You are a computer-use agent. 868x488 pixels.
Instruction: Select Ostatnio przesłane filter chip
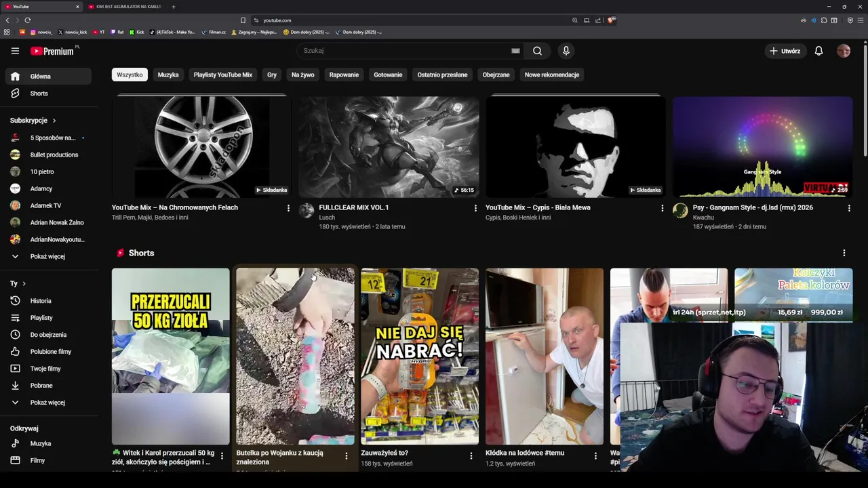[442, 75]
